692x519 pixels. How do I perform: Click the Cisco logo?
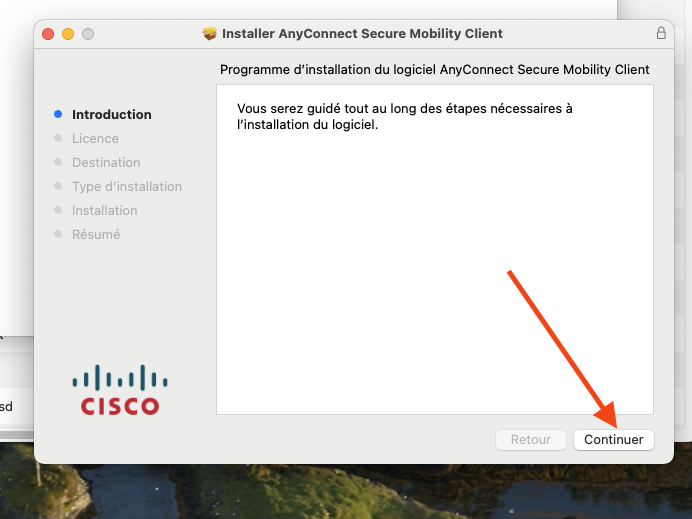pos(120,390)
